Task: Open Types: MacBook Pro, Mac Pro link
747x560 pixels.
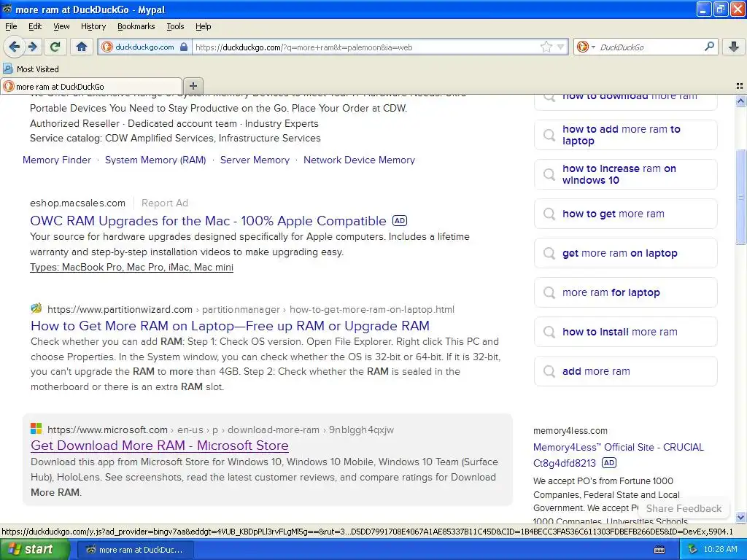Action: point(131,267)
